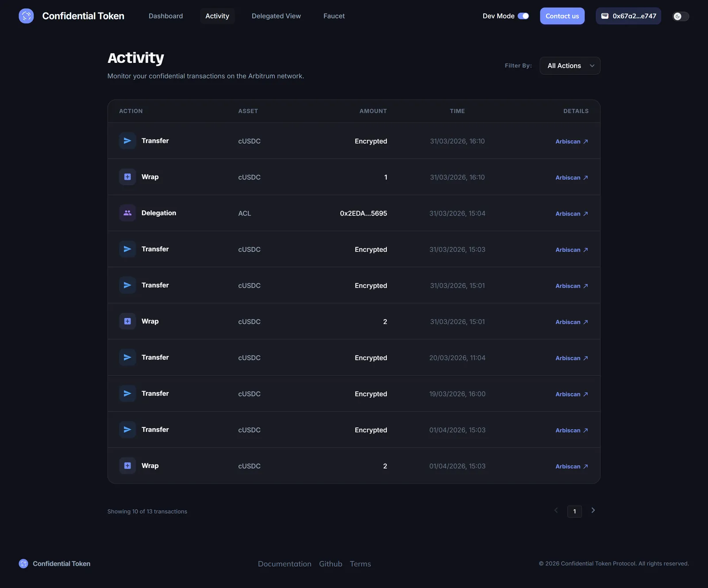This screenshot has width=708, height=588.
Task: Click Transfer icon in 31/03/2026, 16:10 row
Action: point(127,141)
